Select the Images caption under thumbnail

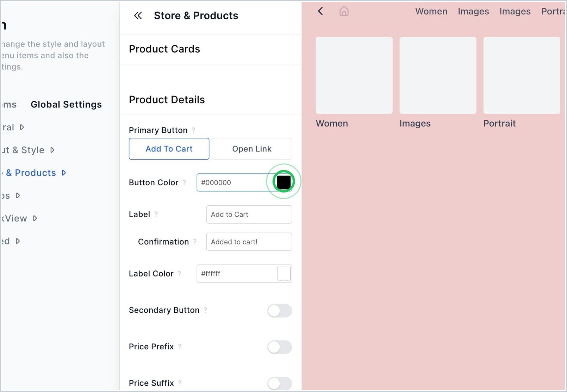click(415, 124)
